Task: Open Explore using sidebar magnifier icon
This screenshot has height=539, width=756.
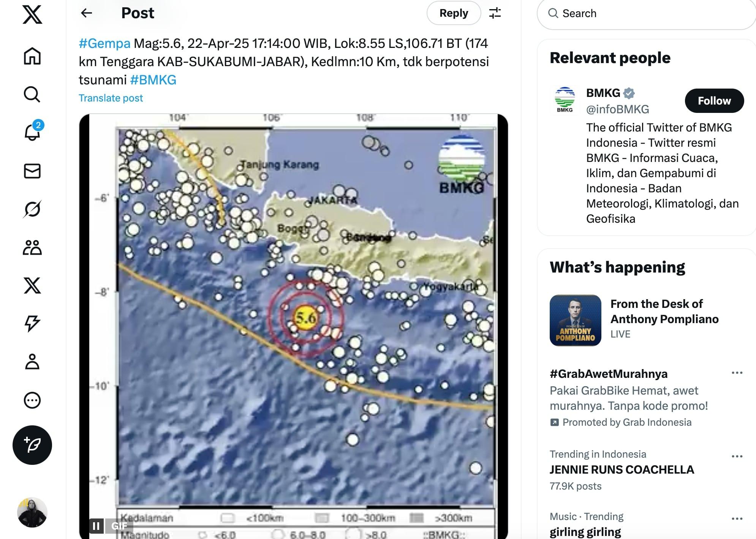Action: coord(32,94)
